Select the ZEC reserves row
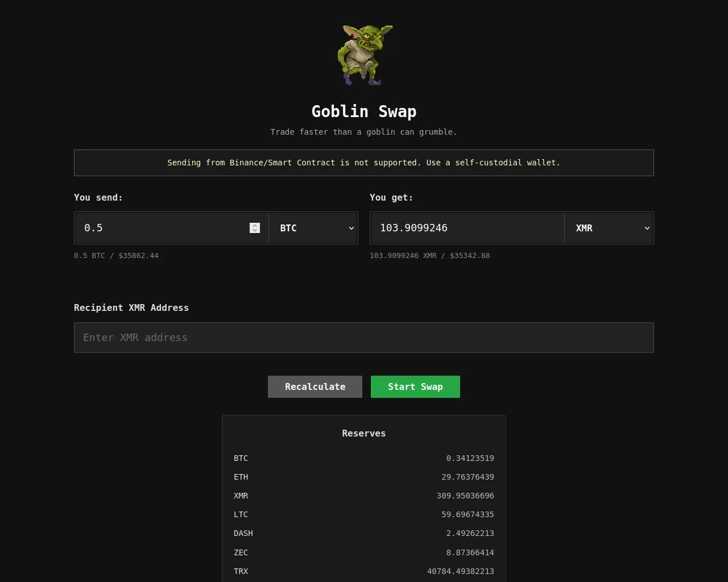 pos(364,552)
